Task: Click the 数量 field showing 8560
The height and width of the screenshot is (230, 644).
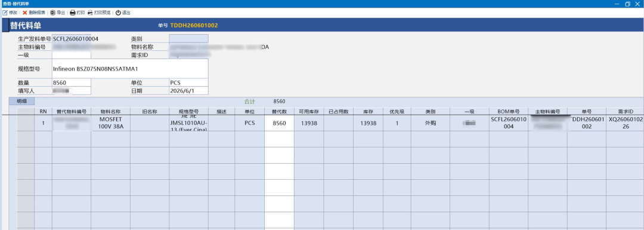Action: (72, 82)
